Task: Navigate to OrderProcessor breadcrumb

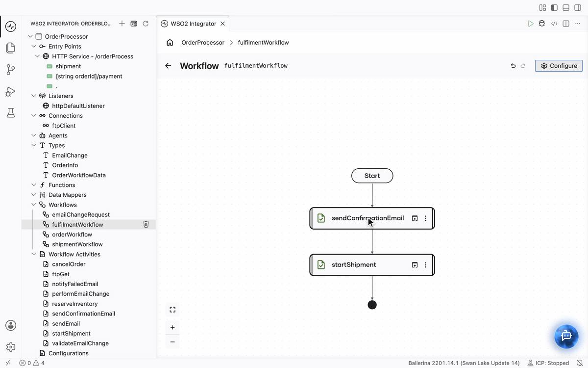Action: tap(203, 43)
